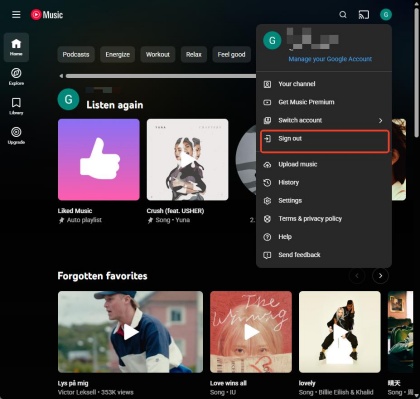420x399 pixels.
Task: Go to Home in sidebar
Action: coord(16,47)
